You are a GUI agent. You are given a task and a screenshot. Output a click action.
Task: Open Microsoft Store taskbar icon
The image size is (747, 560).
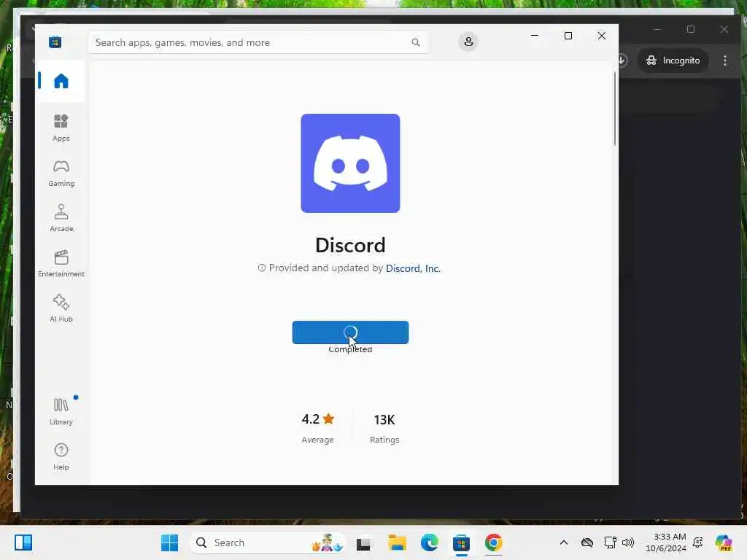pos(461,542)
